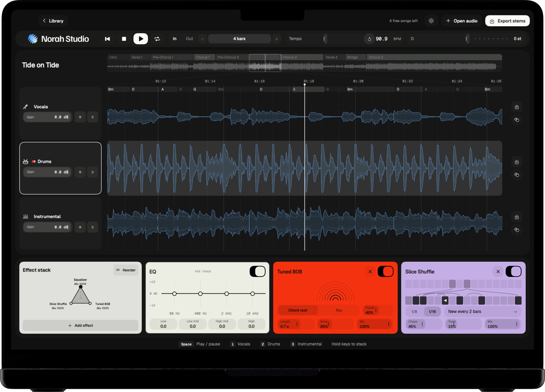Switch theme with the sun icon
This screenshot has width=545, height=392.
[431, 21]
